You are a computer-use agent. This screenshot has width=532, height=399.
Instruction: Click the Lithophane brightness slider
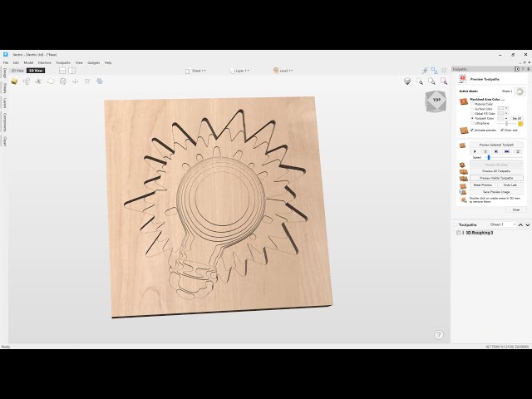click(x=506, y=124)
